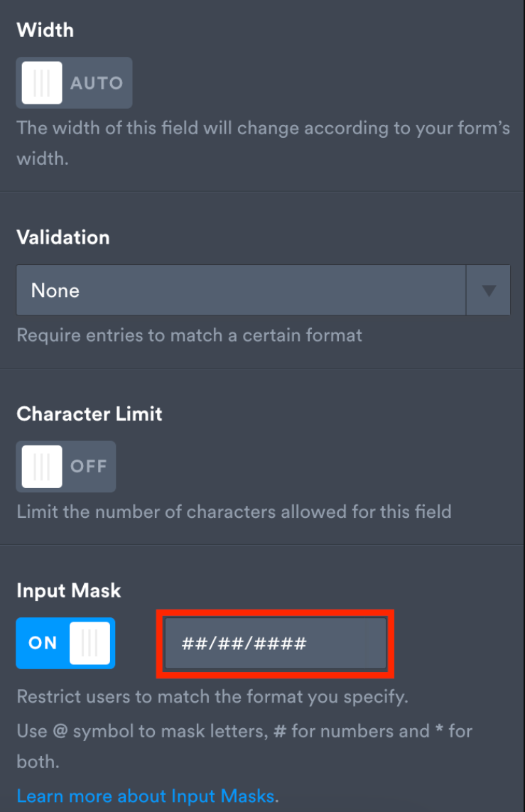Viewport: 525px width, 812px height.
Task: Click the 'Require entries to match' description
Action: tap(189, 335)
